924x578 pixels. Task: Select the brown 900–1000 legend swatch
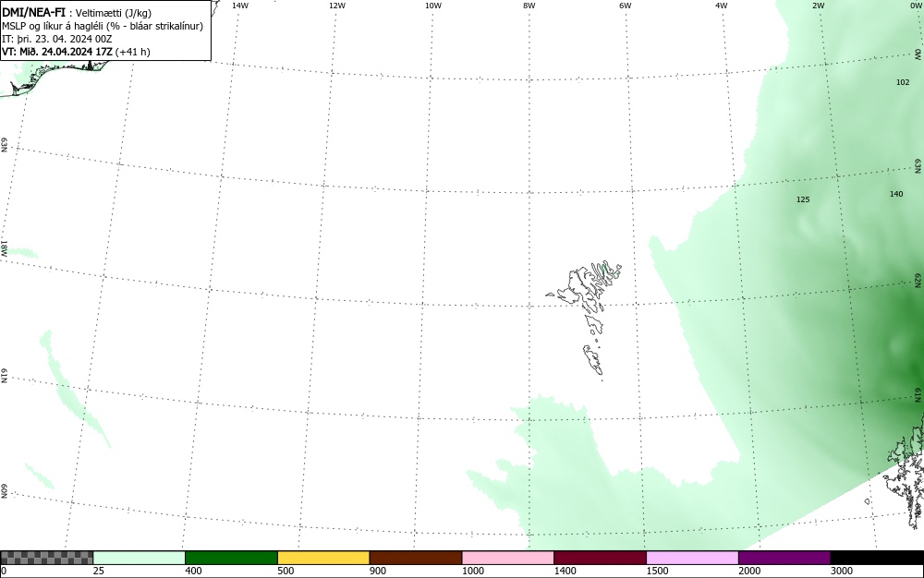tap(416, 558)
